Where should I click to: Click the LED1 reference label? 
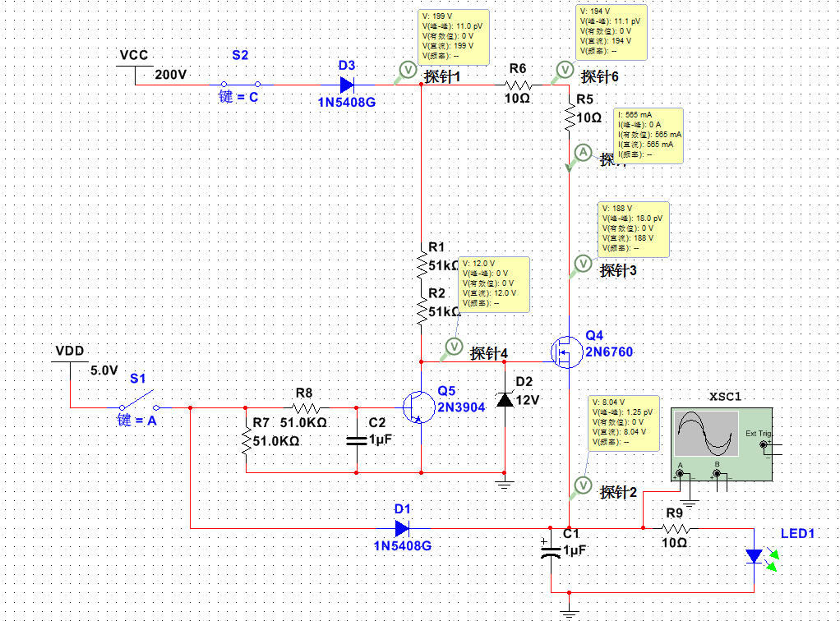tap(798, 534)
